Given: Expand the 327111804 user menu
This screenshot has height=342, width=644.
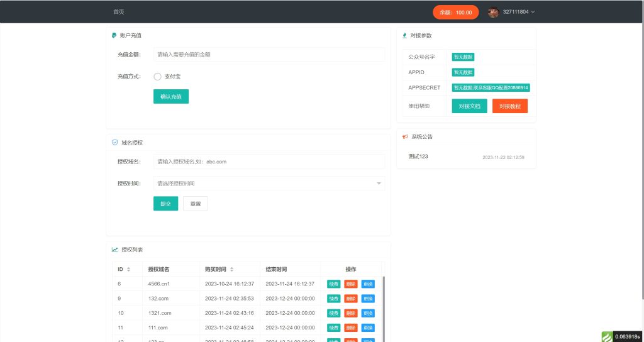Looking at the screenshot, I should pyautogui.click(x=519, y=12).
